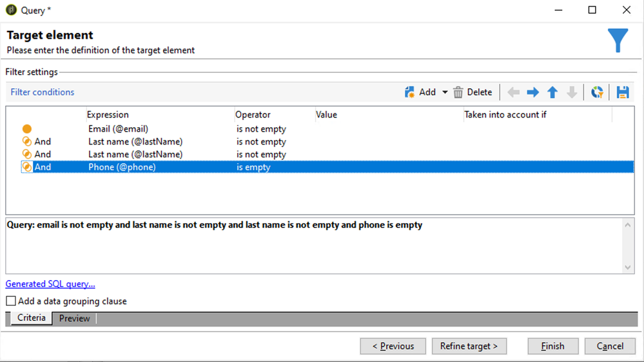Image resolution: width=644 pixels, height=362 pixels.
Task: Click the And operator icon on the Phone row
Action: (x=27, y=167)
